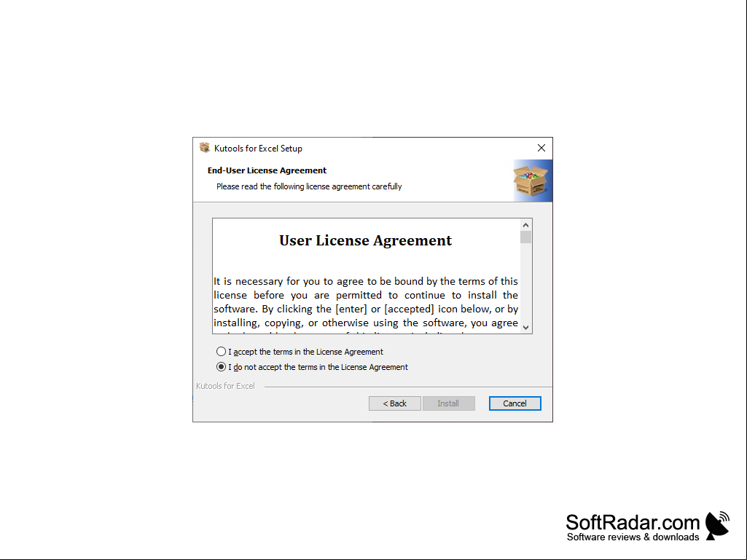Cancel the Kutools setup

tap(515, 403)
